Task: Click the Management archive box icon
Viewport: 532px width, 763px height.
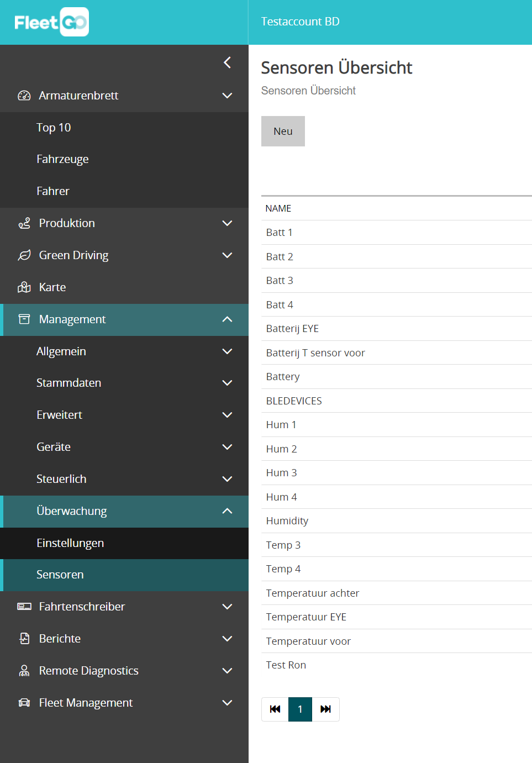Action: click(24, 319)
